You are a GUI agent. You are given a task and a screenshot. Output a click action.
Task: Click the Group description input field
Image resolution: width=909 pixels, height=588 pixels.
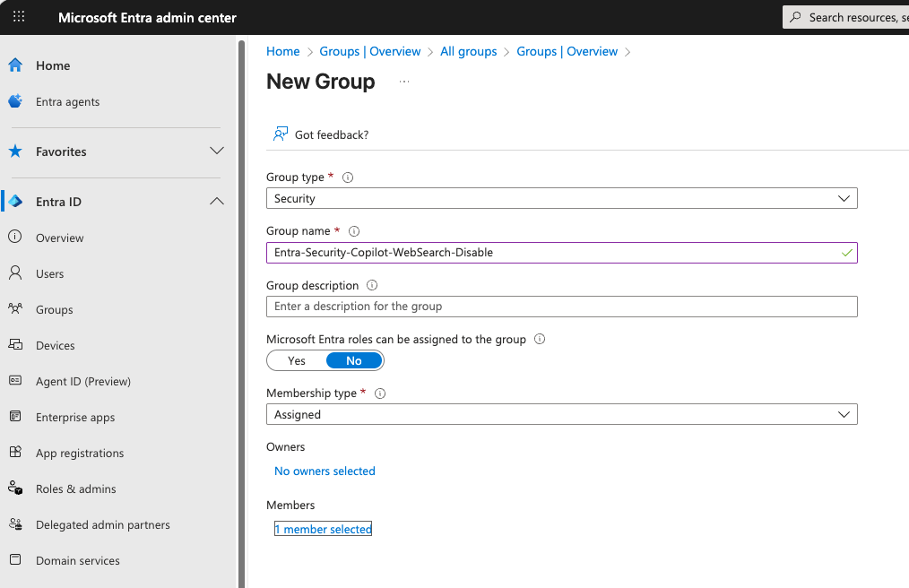click(x=561, y=307)
